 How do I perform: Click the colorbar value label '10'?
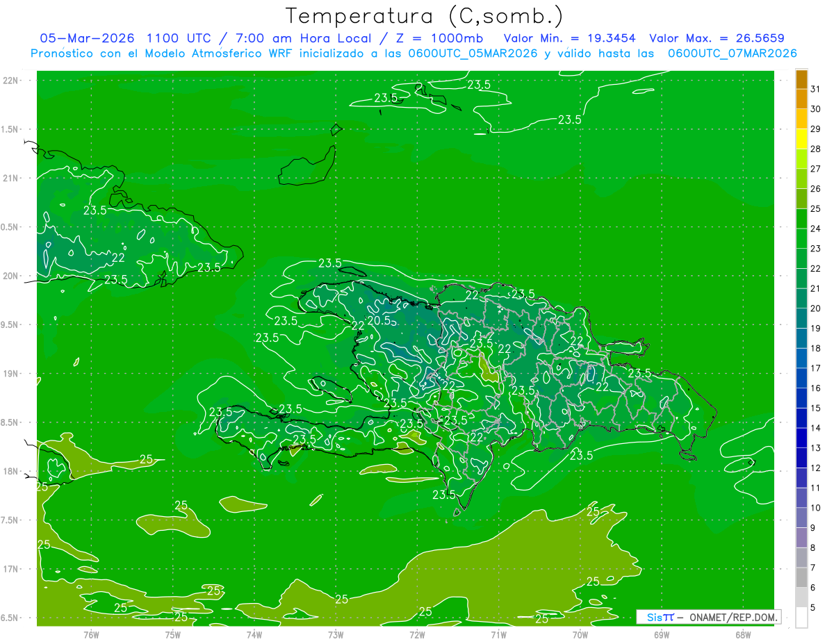point(816,508)
